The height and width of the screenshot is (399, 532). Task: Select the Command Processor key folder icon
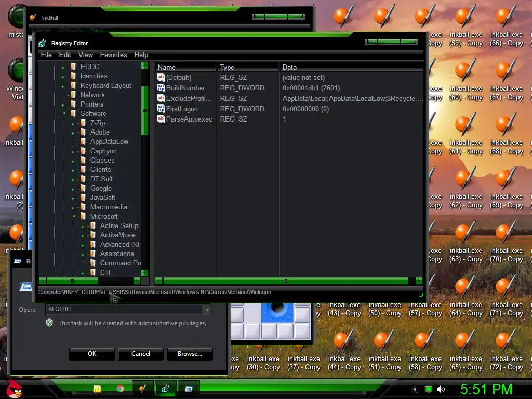click(x=92, y=263)
